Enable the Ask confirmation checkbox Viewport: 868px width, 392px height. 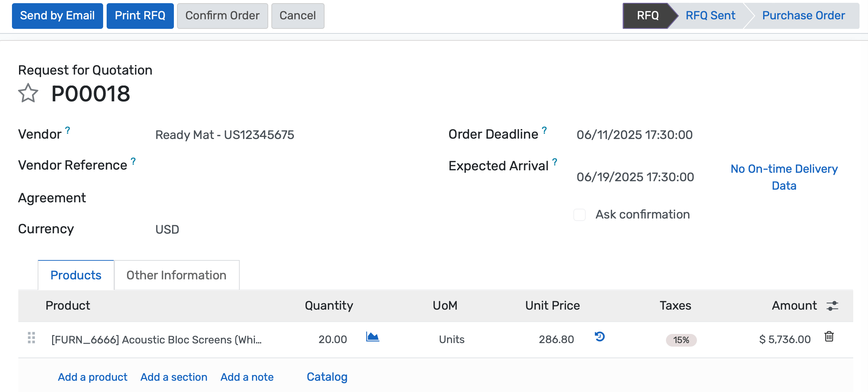point(579,215)
